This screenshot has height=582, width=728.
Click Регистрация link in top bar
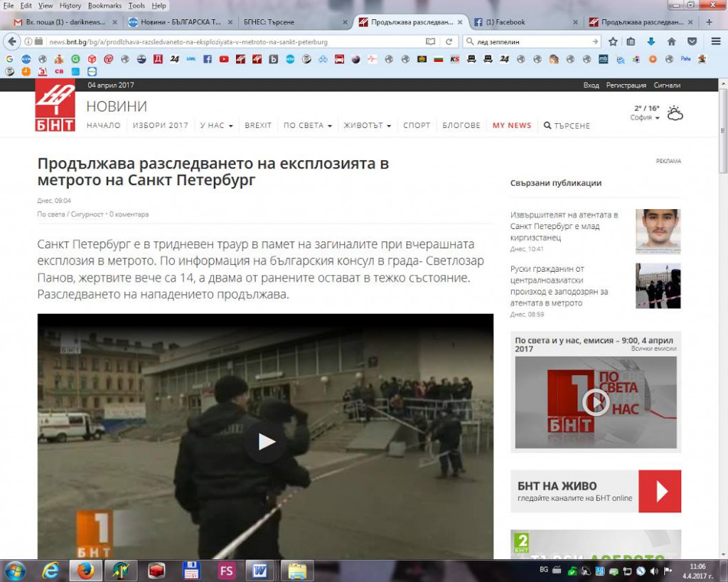[626, 85]
